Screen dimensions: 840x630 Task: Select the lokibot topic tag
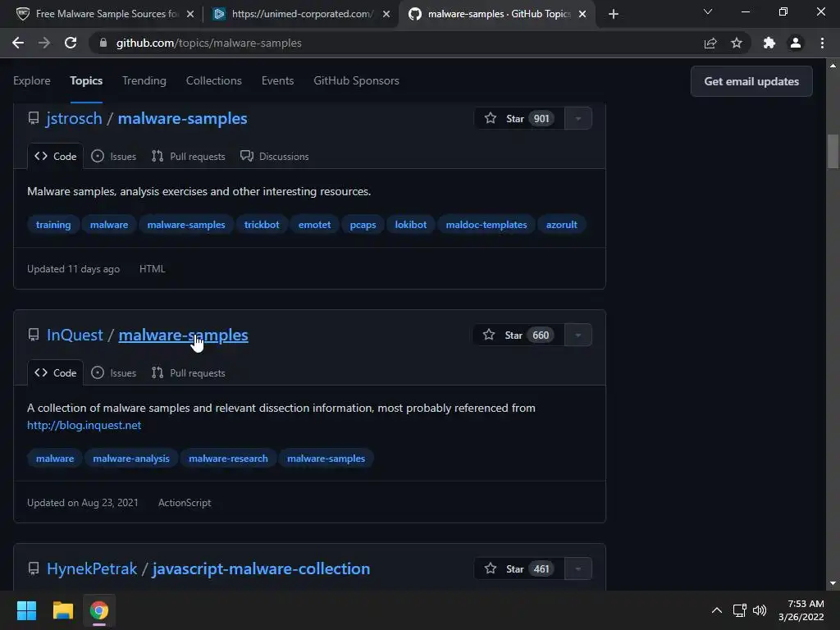[x=411, y=225]
